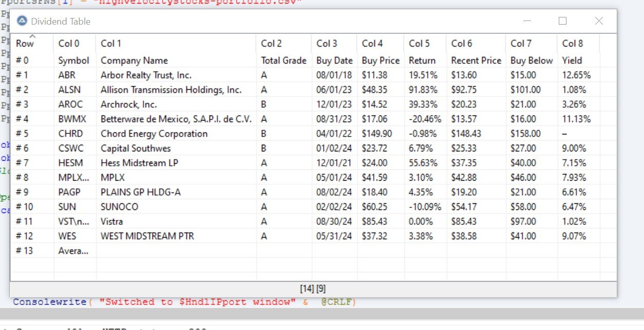Minimize the Dividend Table window
This screenshot has width=644, height=330.
pyautogui.click(x=527, y=21)
